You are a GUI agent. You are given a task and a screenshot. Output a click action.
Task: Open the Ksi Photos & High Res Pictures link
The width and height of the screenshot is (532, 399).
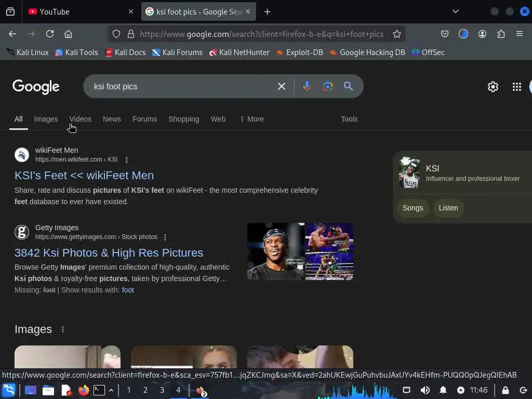point(109,253)
